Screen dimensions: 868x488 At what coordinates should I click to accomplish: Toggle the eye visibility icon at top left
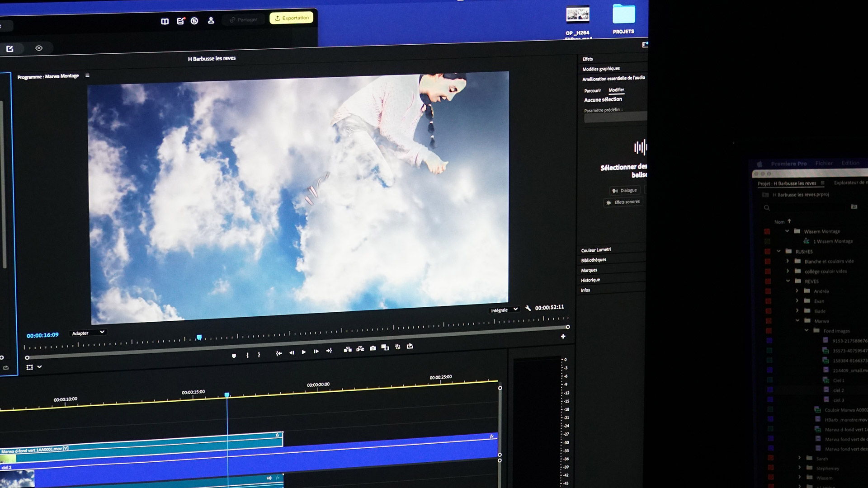(x=39, y=48)
